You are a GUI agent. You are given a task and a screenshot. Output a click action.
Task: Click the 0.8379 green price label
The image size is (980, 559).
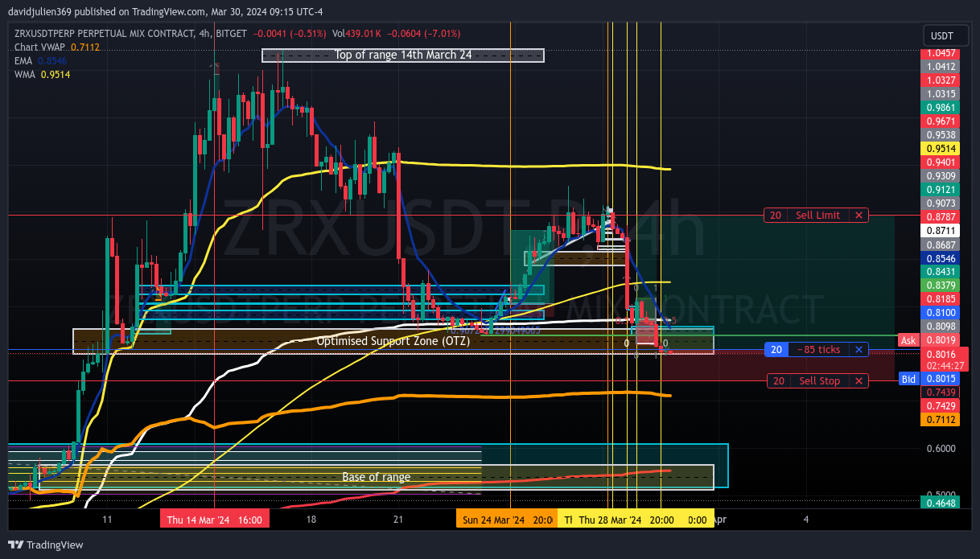941,286
